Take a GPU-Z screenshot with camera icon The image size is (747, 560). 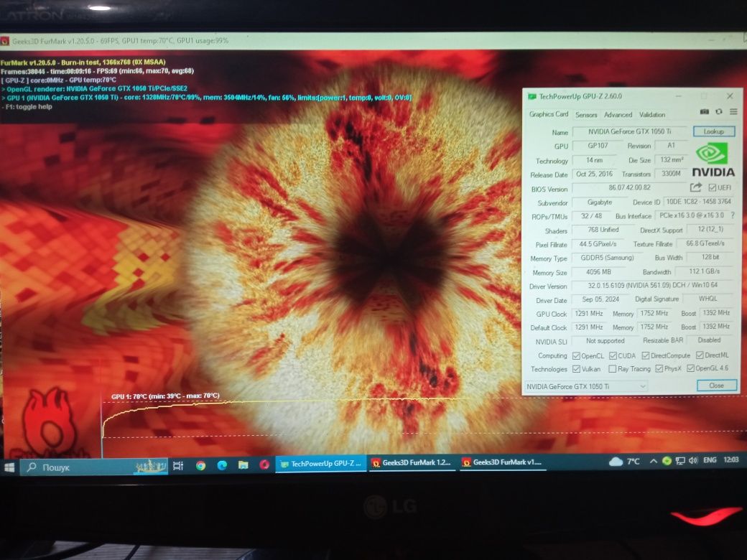[x=704, y=111]
